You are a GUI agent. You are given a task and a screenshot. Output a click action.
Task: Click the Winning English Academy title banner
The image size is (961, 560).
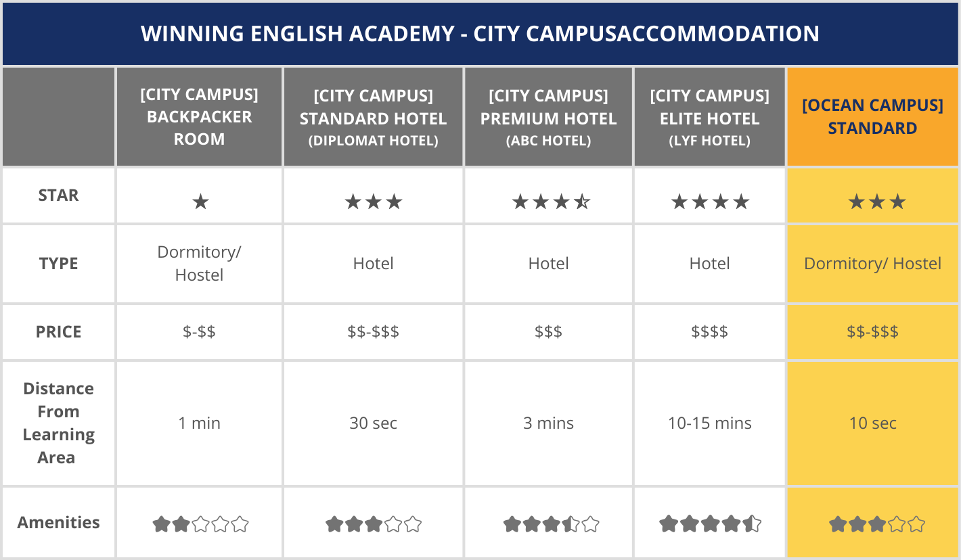pos(480,34)
